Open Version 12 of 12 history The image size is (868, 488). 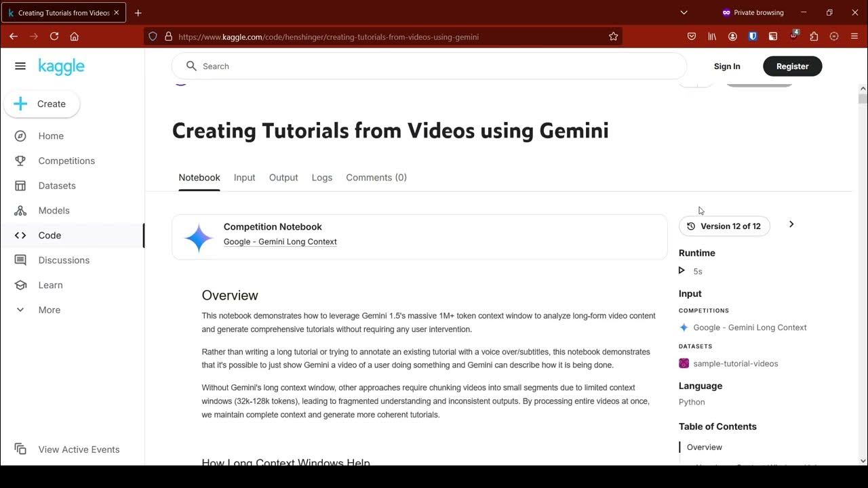tap(724, 226)
